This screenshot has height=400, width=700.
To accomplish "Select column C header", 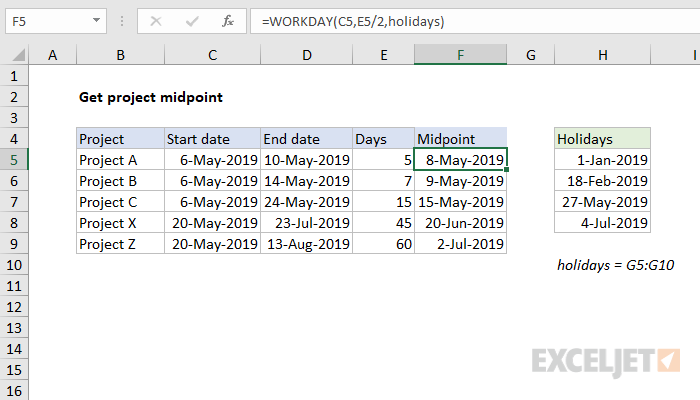I will [212, 55].
